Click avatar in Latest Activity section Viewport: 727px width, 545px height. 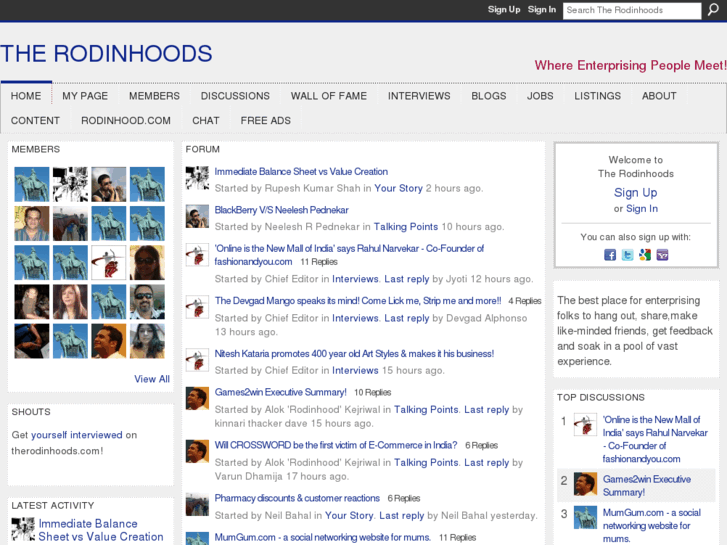(23, 529)
